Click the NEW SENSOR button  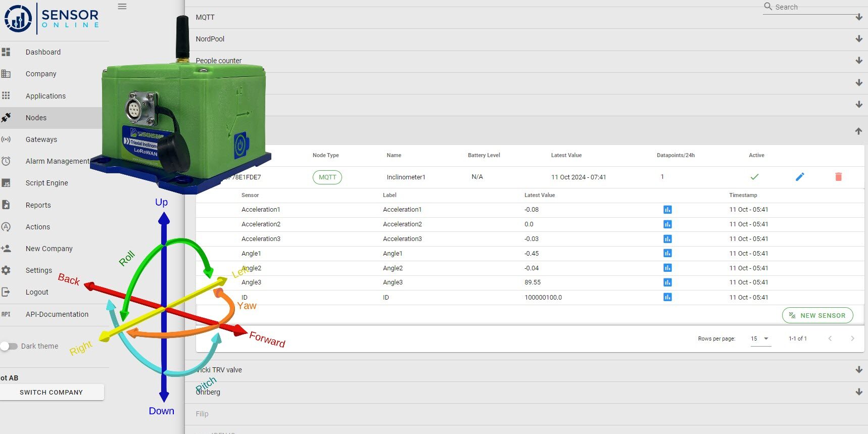coord(817,315)
